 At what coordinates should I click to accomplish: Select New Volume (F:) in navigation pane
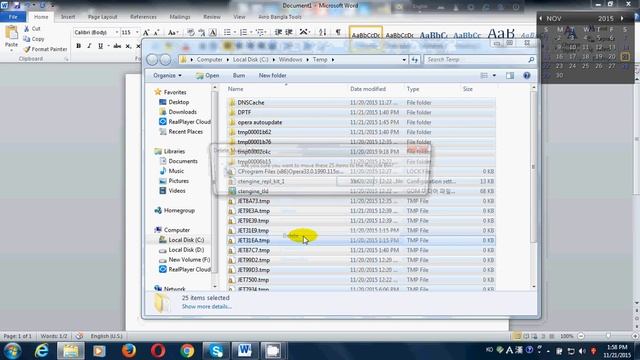[189, 260]
